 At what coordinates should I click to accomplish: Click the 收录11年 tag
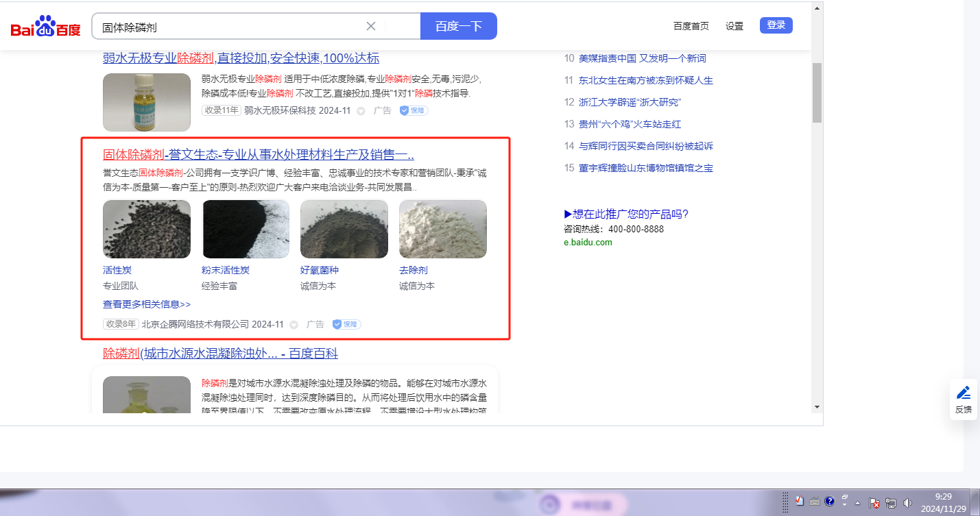(221, 110)
